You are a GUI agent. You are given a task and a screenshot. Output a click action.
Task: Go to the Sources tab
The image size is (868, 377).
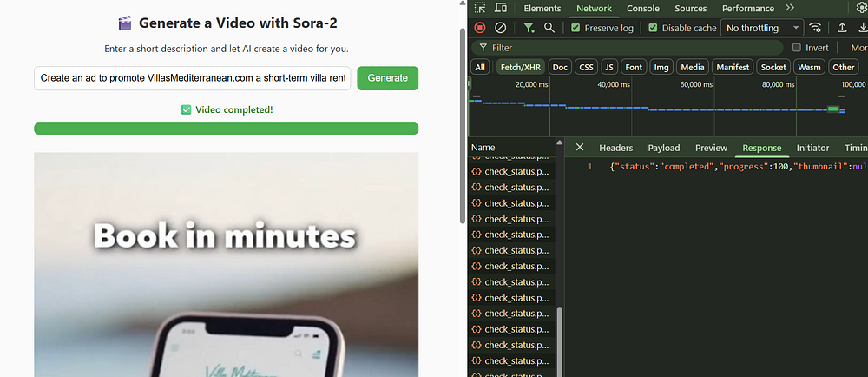[690, 9]
